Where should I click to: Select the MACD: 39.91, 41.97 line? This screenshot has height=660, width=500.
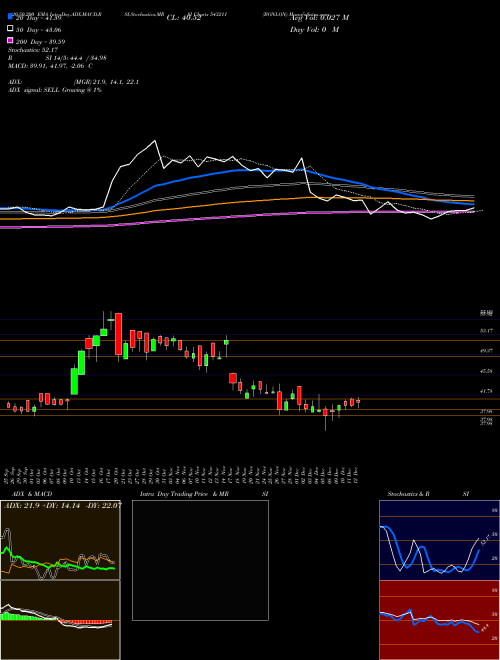click(51, 66)
